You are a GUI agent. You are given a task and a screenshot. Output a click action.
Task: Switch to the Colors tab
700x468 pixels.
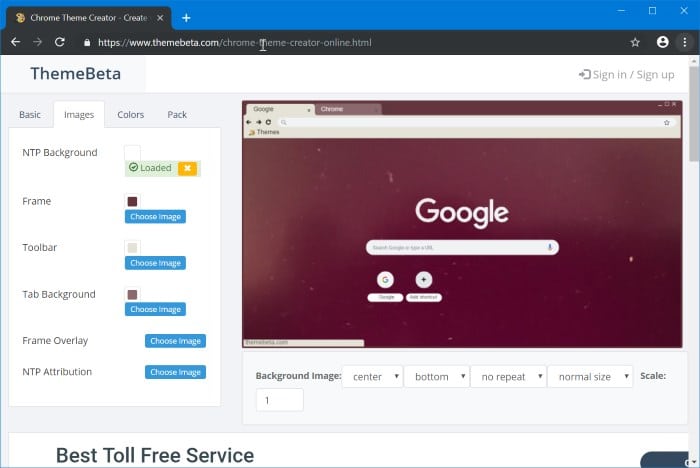tap(130, 115)
